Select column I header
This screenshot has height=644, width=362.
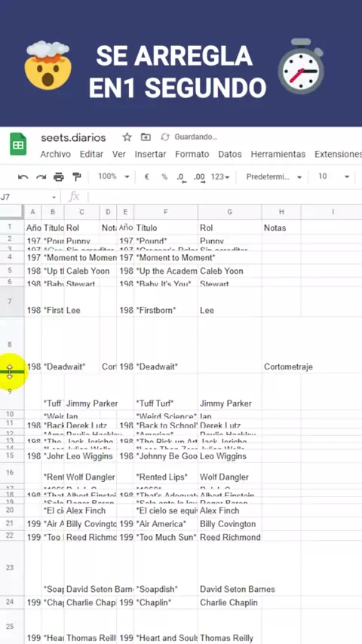coord(332,212)
